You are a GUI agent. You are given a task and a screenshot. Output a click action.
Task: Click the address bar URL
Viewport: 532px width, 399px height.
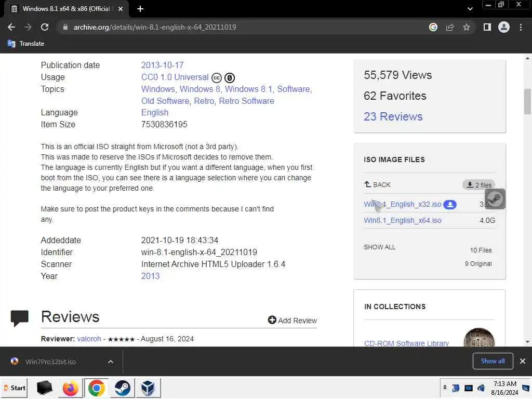coord(155,27)
